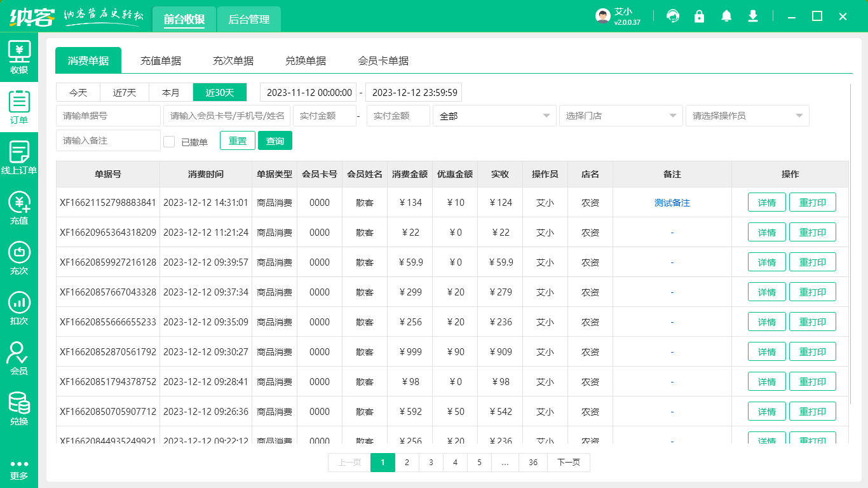Viewport: 868px width, 488px height.
Task: Click the customer service headset icon
Action: [672, 16]
